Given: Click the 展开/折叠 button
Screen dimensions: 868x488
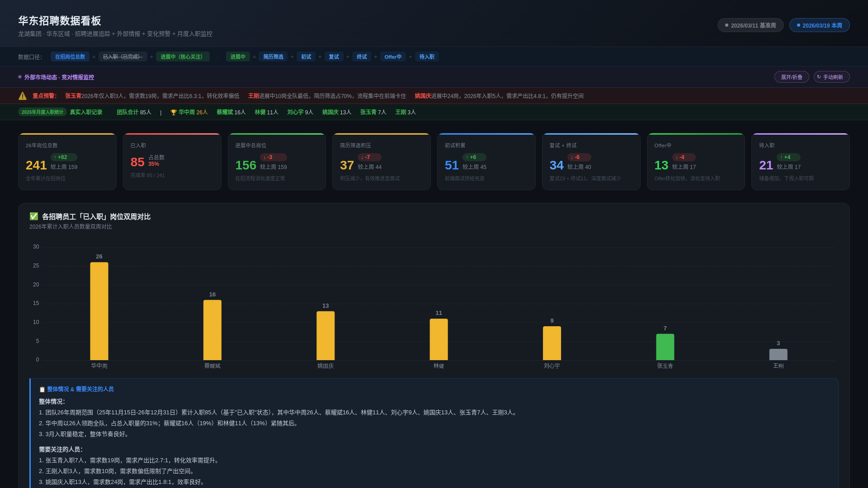Looking at the screenshot, I should tap(792, 77).
